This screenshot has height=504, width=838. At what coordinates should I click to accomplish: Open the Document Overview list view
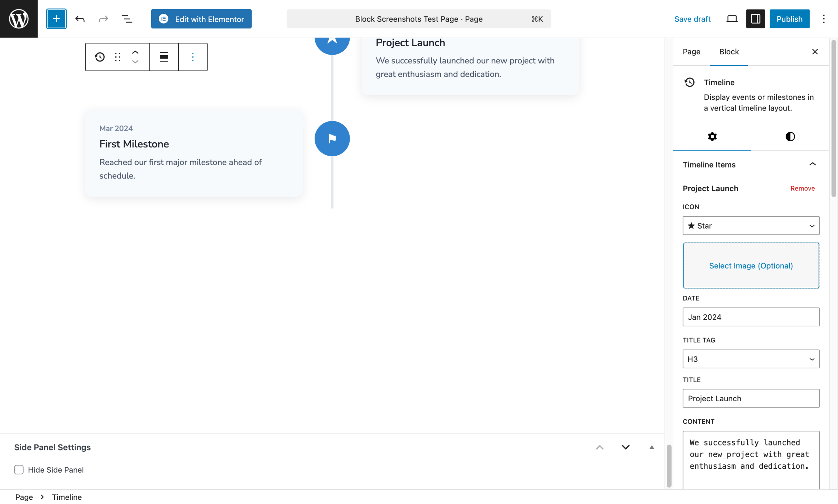coord(126,19)
